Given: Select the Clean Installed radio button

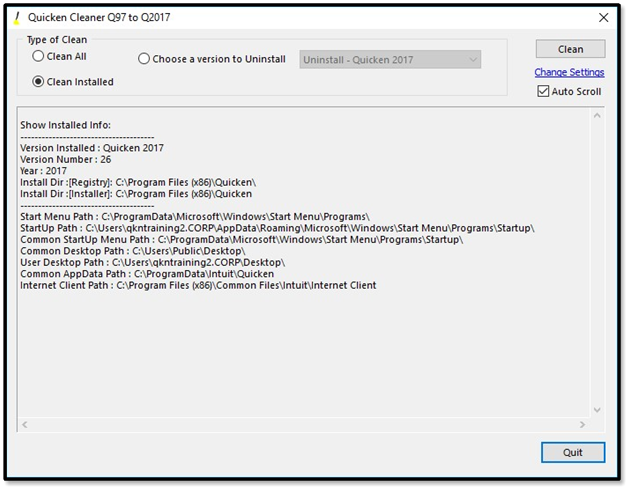Looking at the screenshot, I should [39, 82].
